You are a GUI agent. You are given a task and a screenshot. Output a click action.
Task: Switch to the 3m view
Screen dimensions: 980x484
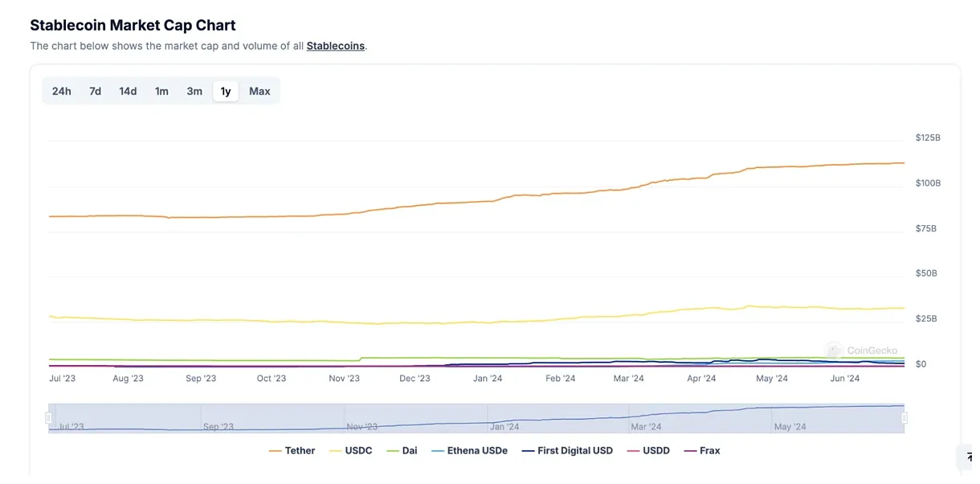click(x=194, y=90)
